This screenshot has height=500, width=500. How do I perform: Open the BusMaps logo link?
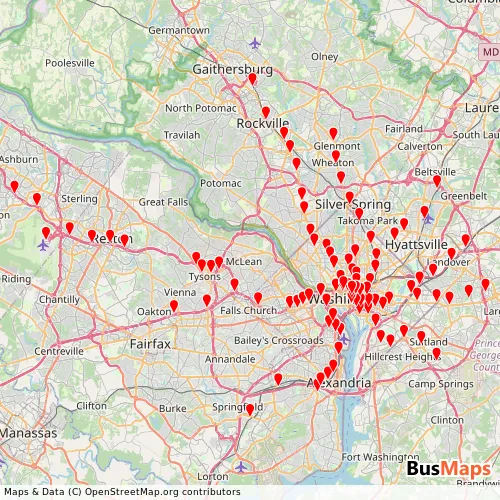[x=449, y=469]
